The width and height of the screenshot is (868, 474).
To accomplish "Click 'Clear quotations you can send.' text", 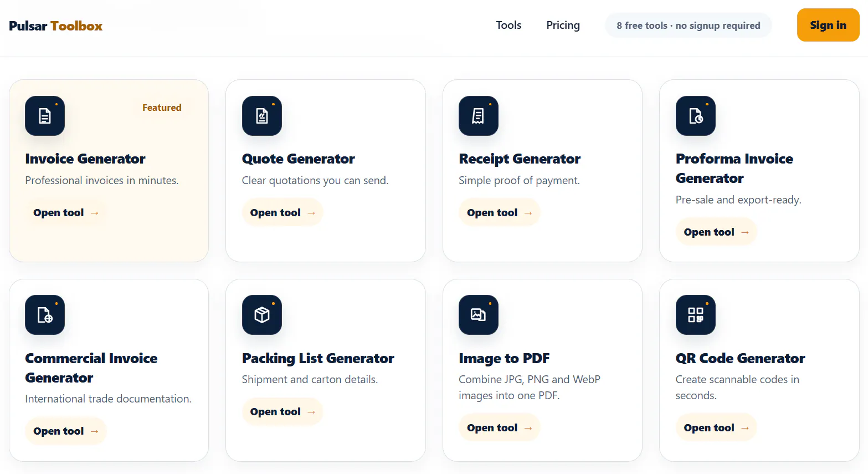I will [315, 180].
